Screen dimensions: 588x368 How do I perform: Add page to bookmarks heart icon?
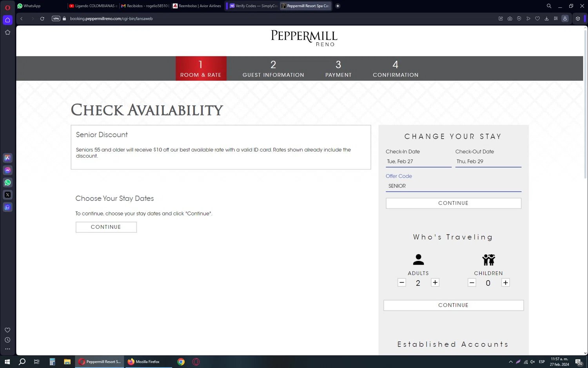point(537,18)
